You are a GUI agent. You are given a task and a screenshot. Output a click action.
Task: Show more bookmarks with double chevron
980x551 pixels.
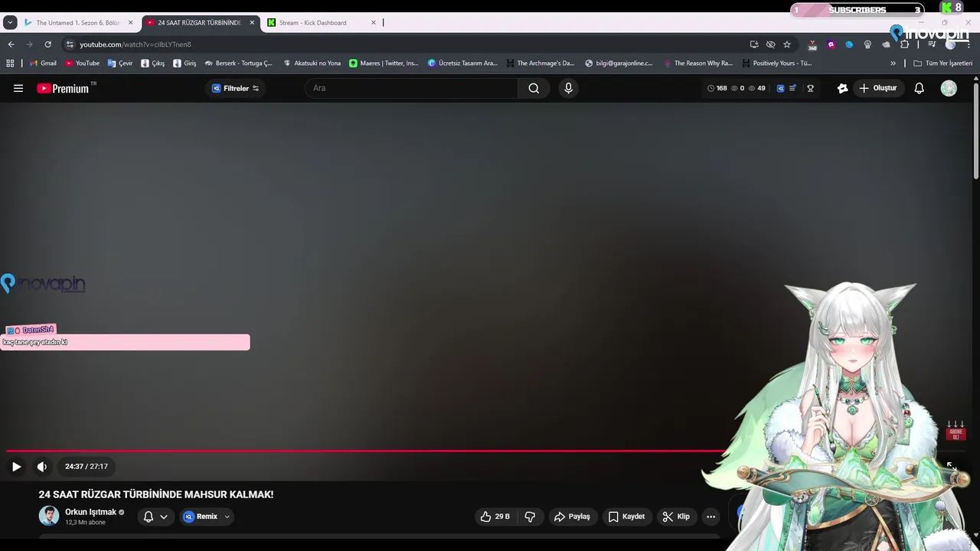click(893, 64)
